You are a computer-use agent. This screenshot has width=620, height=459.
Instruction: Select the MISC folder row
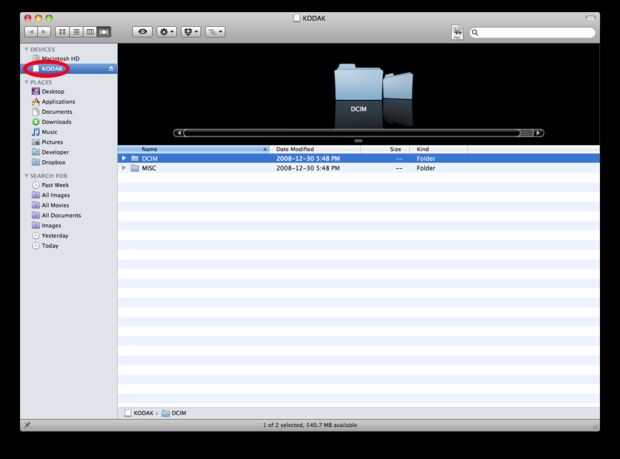click(359, 168)
